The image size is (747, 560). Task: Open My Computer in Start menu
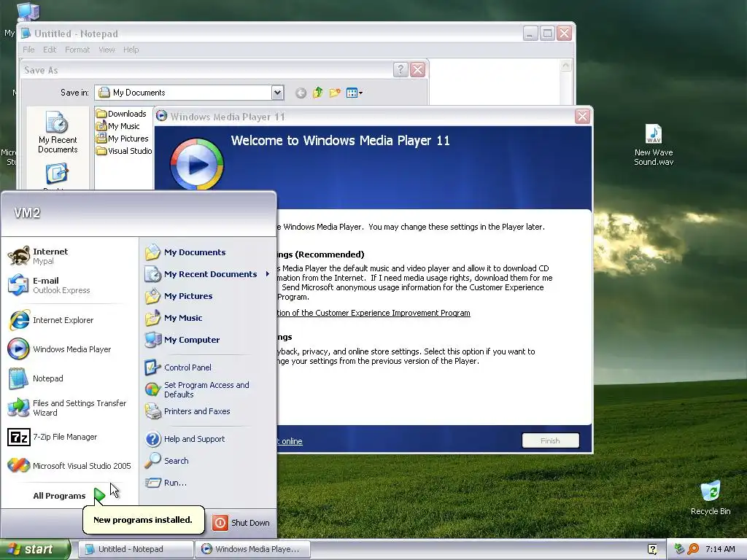click(x=208, y=340)
